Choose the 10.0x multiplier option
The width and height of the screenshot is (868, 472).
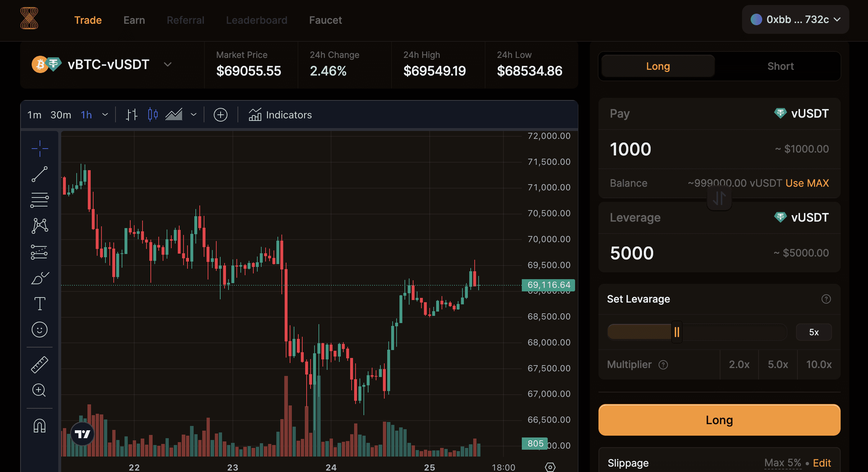coord(819,364)
